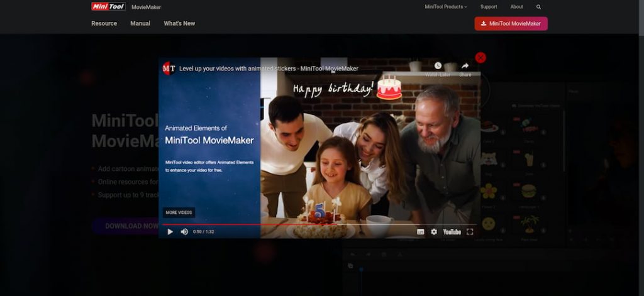The width and height of the screenshot is (644, 296).
Task: Click the red MiniTool MovieMaker download button
Action: point(511,23)
